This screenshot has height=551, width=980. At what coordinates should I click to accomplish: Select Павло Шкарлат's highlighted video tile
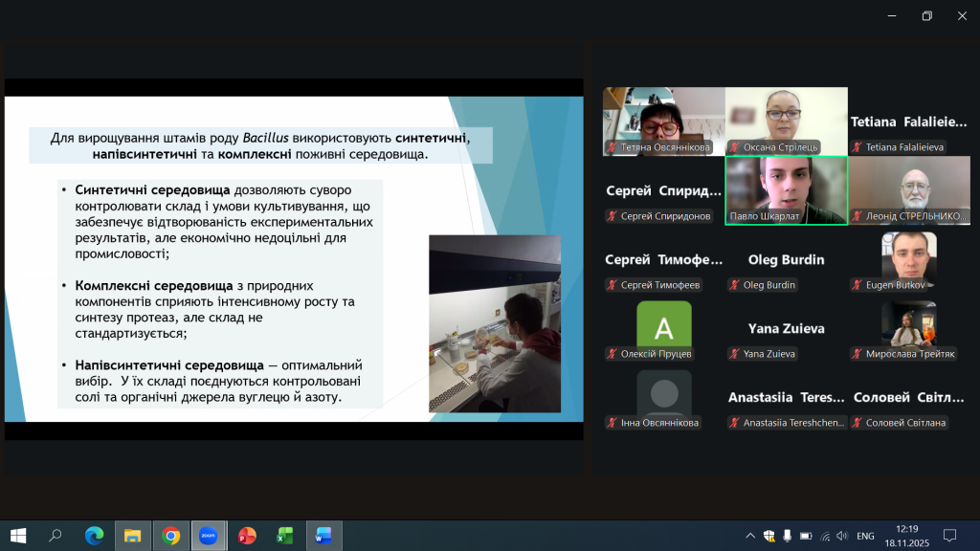point(786,189)
